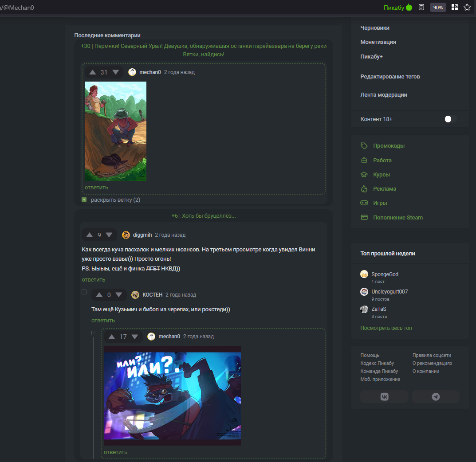This screenshot has width=476, height=462.
Task: Open the Пополнение Steam link text
Action: click(397, 218)
